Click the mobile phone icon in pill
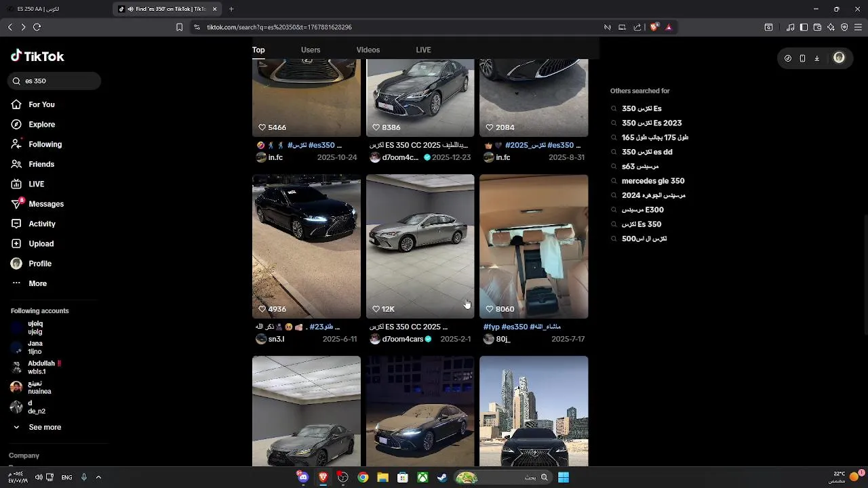Image resolution: width=868 pixels, height=488 pixels. coord(802,58)
